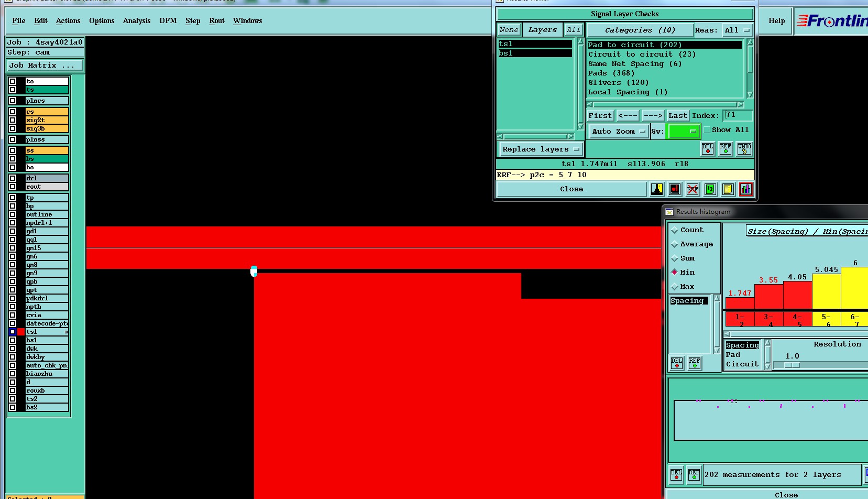
Task: Click REF icon beside 202 measurements text
Action: (694, 474)
